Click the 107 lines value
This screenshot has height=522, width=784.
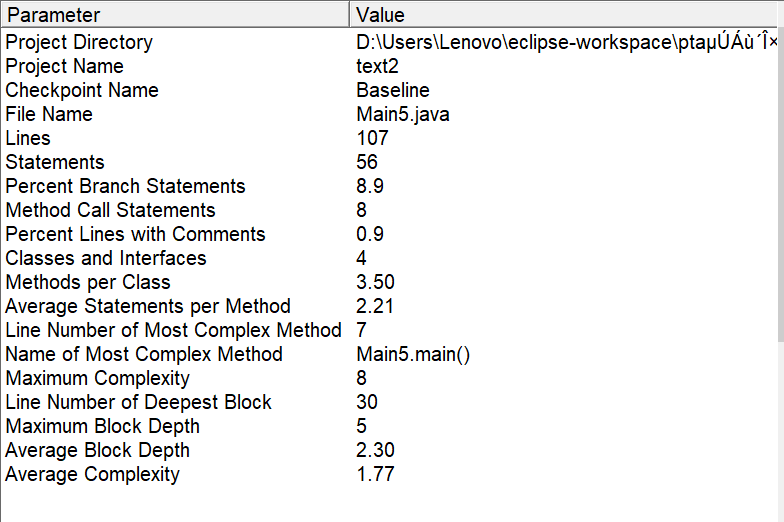[x=372, y=138]
